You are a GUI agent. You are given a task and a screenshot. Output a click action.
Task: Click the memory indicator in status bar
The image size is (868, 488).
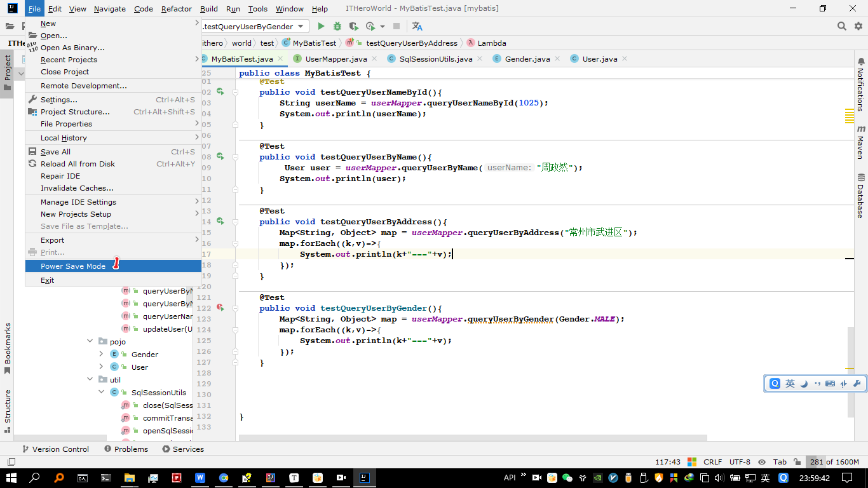[x=834, y=462]
